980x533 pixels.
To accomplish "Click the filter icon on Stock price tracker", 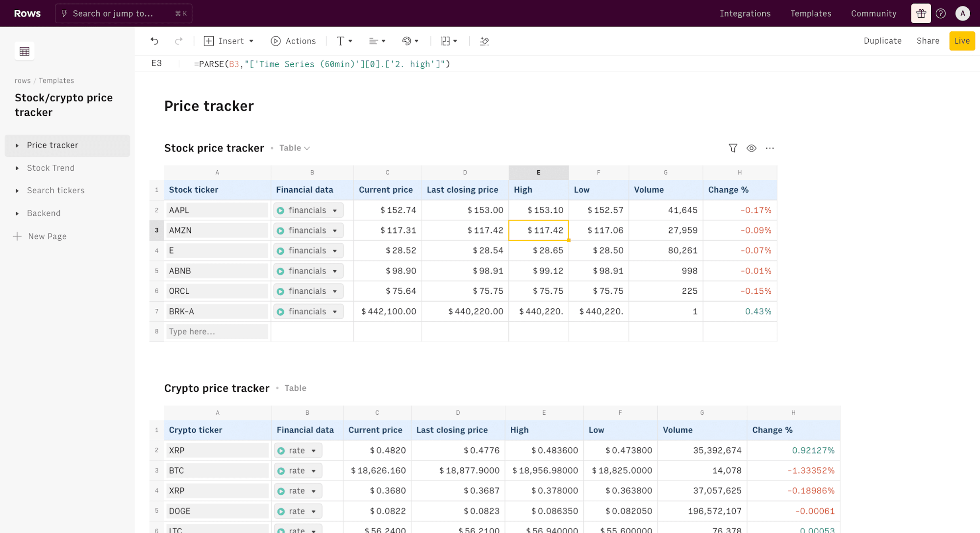I will point(733,148).
